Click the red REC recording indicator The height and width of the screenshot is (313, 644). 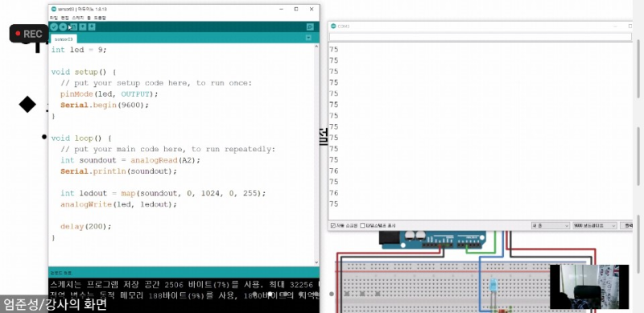point(29,34)
